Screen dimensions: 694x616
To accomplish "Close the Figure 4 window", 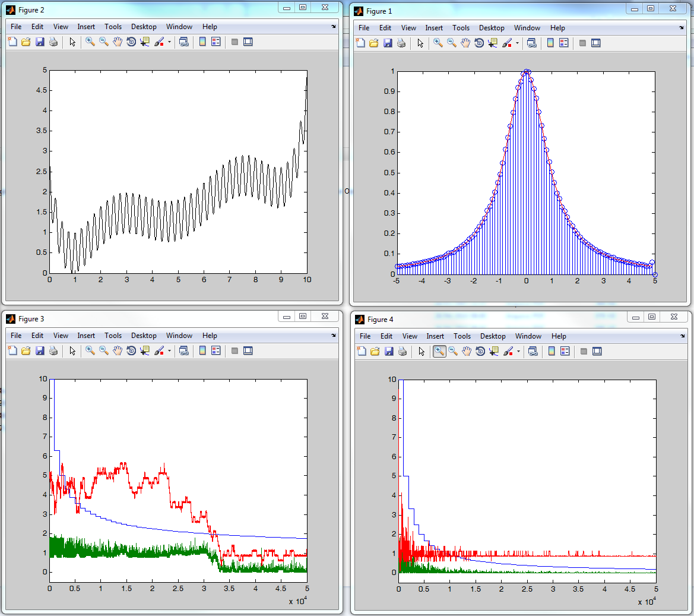I will tap(674, 317).
